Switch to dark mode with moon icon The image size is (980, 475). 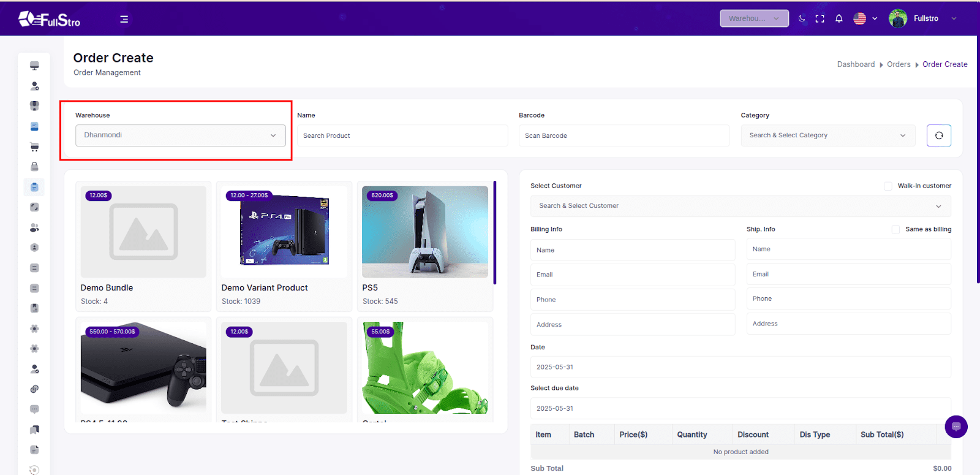coord(802,18)
